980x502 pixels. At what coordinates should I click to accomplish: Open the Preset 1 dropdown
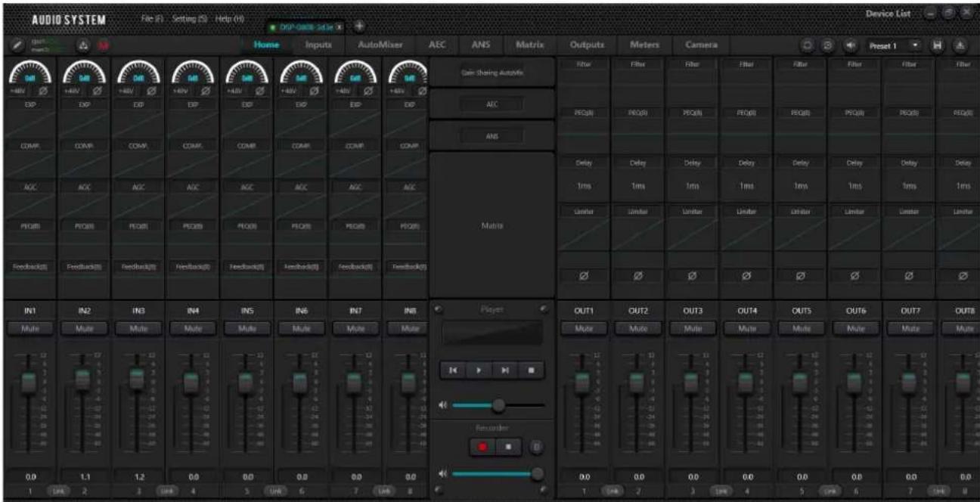point(895,45)
